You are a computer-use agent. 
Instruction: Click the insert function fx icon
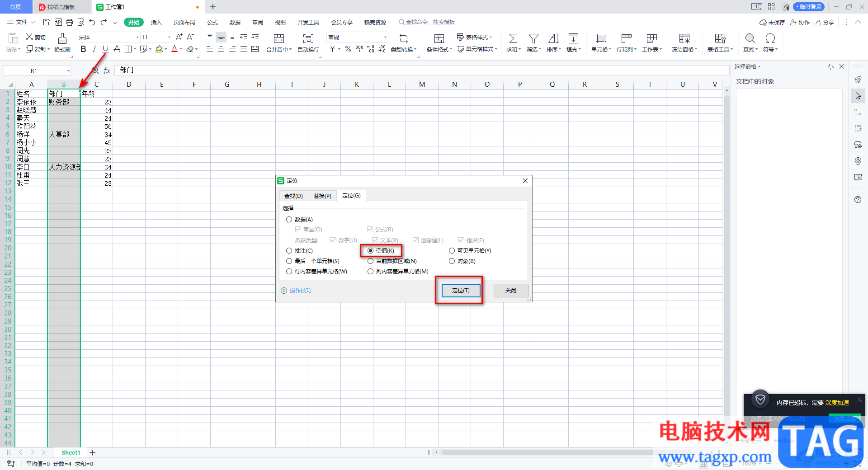[x=107, y=70]
